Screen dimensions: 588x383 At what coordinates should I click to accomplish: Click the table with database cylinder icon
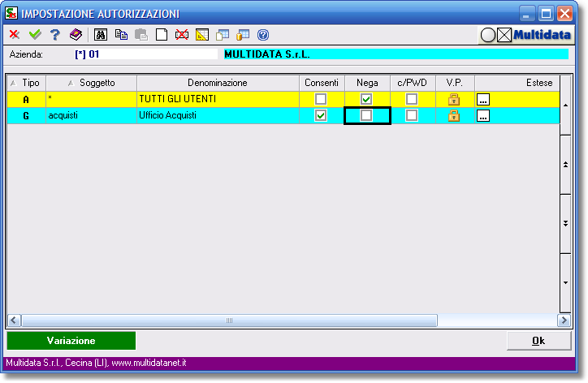click(243, 35)
